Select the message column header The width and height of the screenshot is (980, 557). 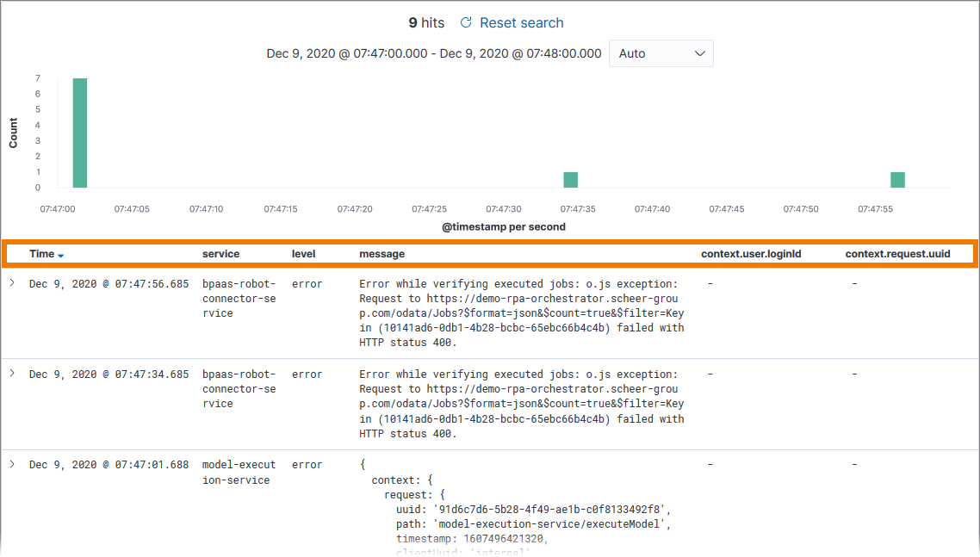(x=381, y=254)
